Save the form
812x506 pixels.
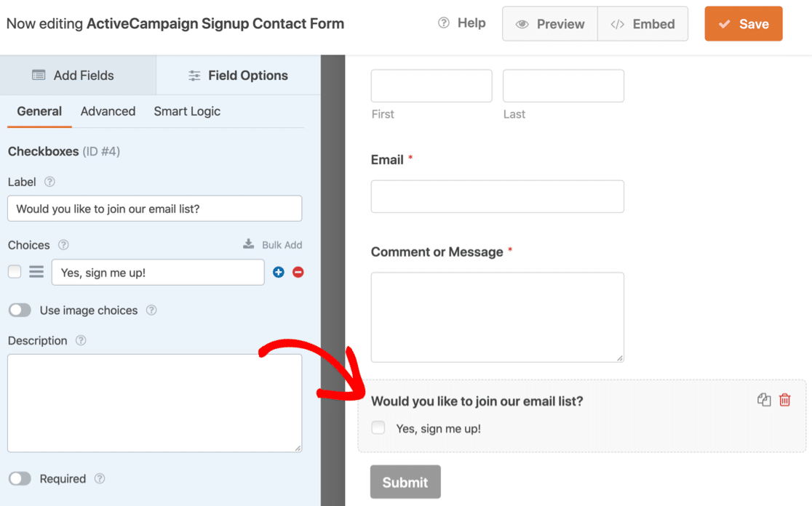point(743,24)
